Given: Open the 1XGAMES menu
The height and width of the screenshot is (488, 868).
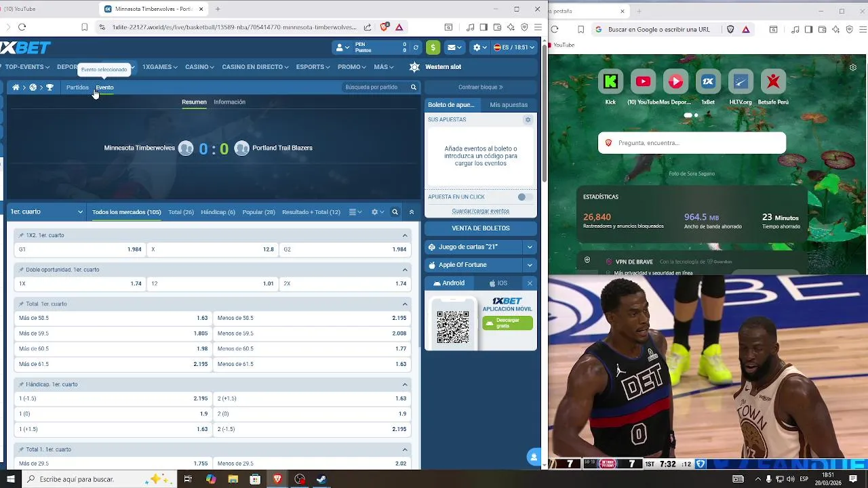Looking at the screenshot, I should click(x=159, y=67).
